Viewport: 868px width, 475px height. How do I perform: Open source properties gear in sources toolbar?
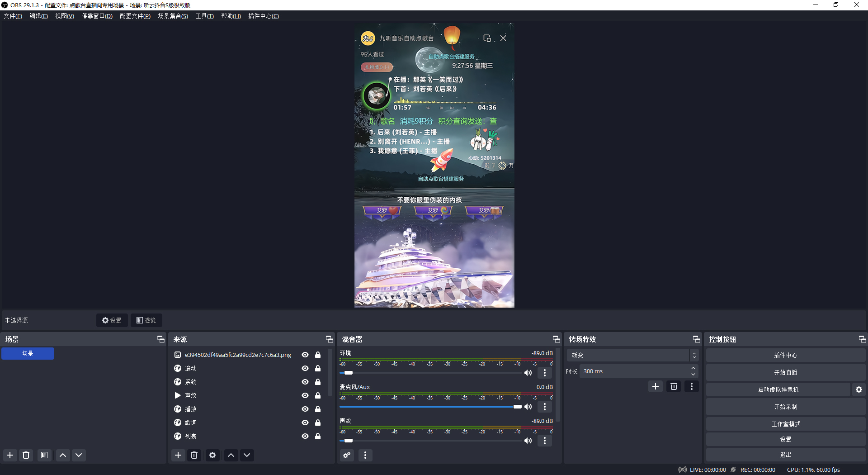pyautogui.click(x=212, y=455)
